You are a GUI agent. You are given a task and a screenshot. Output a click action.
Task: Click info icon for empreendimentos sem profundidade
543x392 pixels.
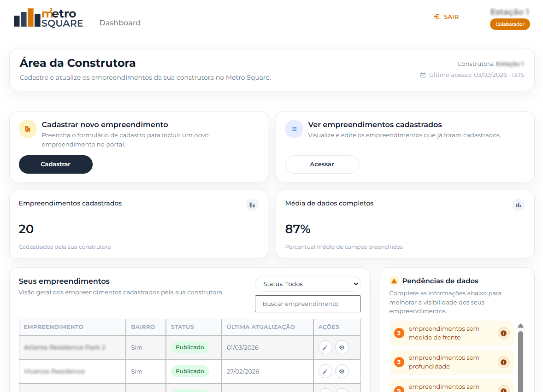(x=503, y=362)
